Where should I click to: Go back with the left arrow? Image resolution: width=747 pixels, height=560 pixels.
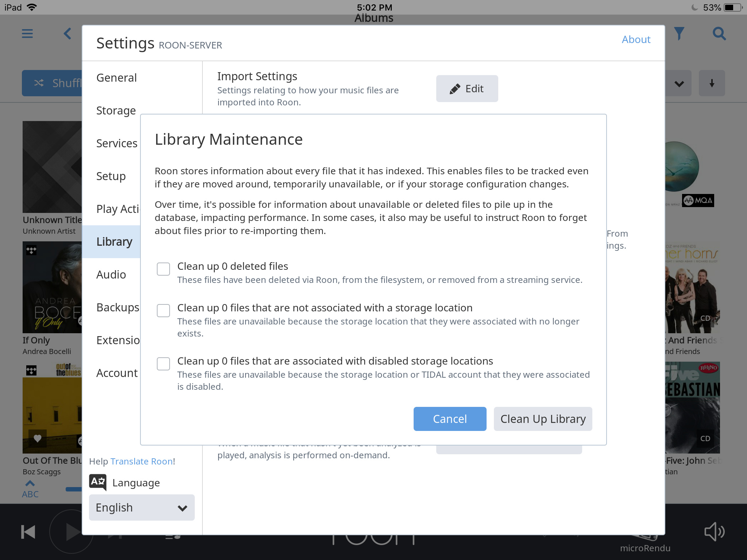67,34
